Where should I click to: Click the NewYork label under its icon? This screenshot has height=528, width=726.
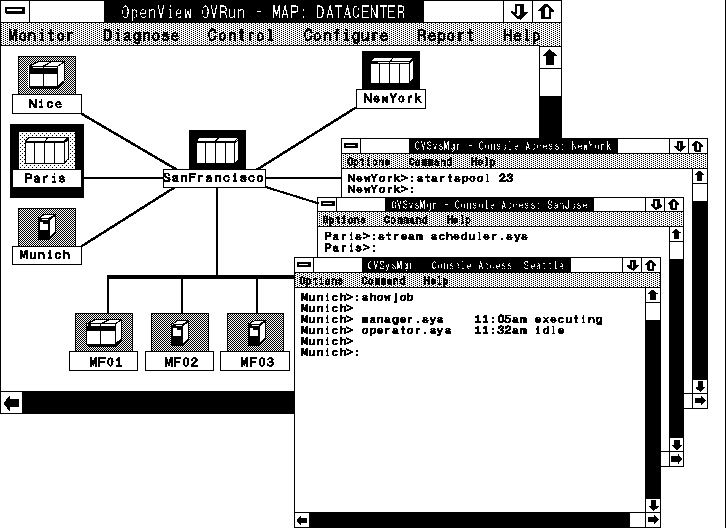391,99
